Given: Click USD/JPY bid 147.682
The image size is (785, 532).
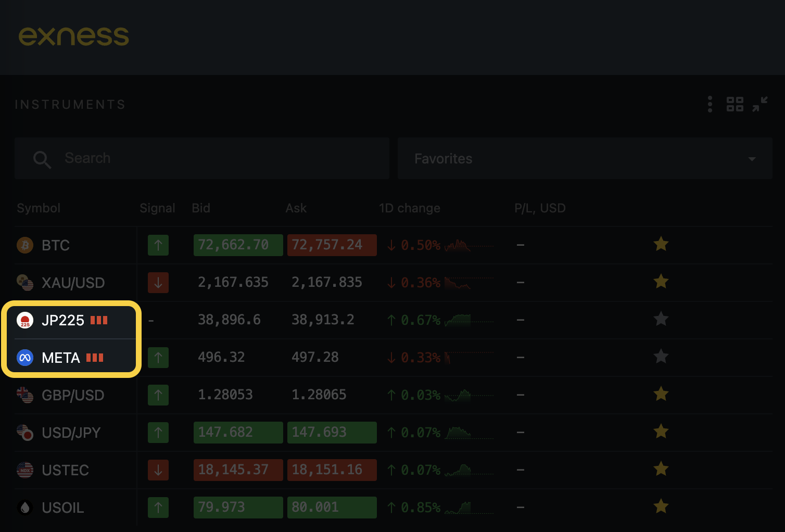Looking at the screenshot, I should click(x=238, y=432).
